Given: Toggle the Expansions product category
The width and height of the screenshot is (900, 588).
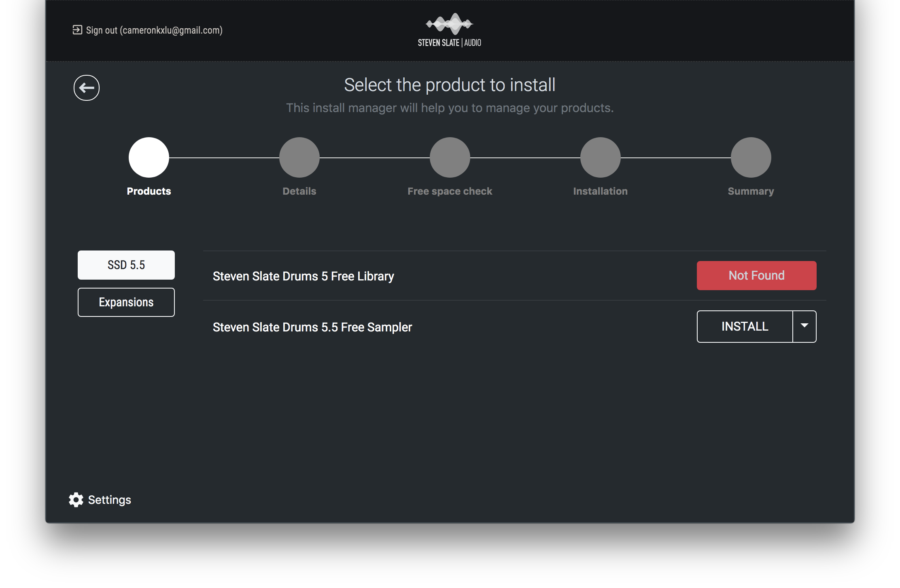Looking at the screenshot, I should tap(127, 302).
